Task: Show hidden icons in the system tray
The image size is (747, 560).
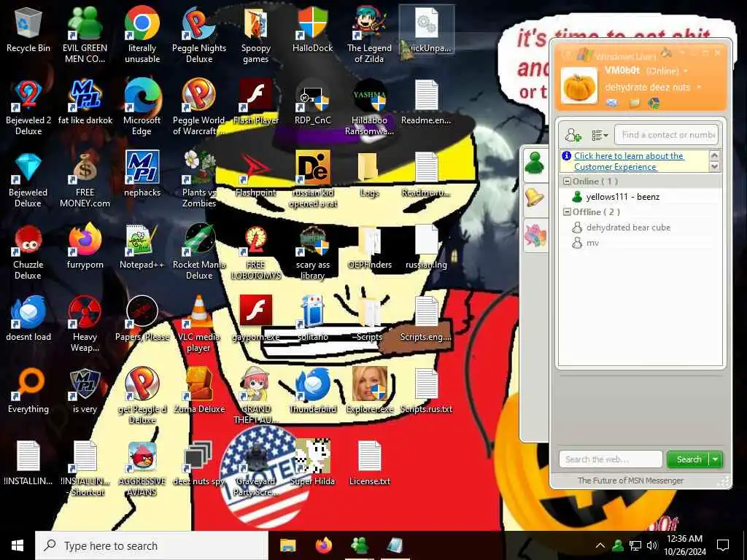Action: click(600, 545)
